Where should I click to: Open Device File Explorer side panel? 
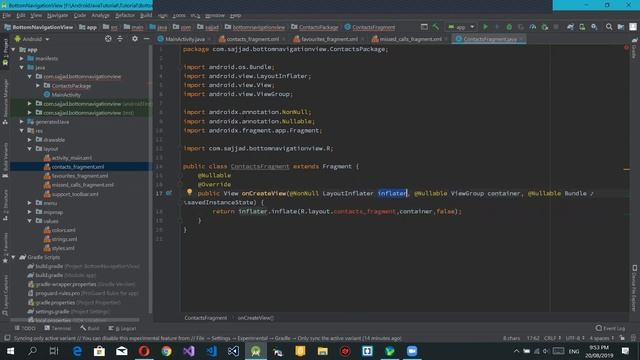tap(634, 288)
